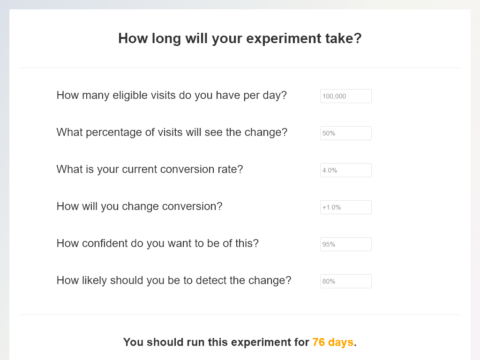Click the 'How confident do you want' label
Image resolution: width=480 pixels, height=360 pixels.
pos(157,243)
